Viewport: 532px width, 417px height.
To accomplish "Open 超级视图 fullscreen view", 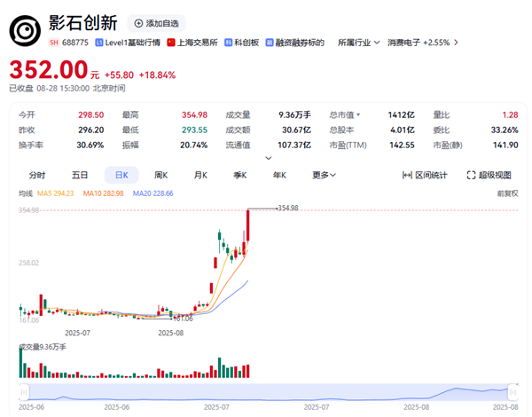I will (x=489, y=175).
